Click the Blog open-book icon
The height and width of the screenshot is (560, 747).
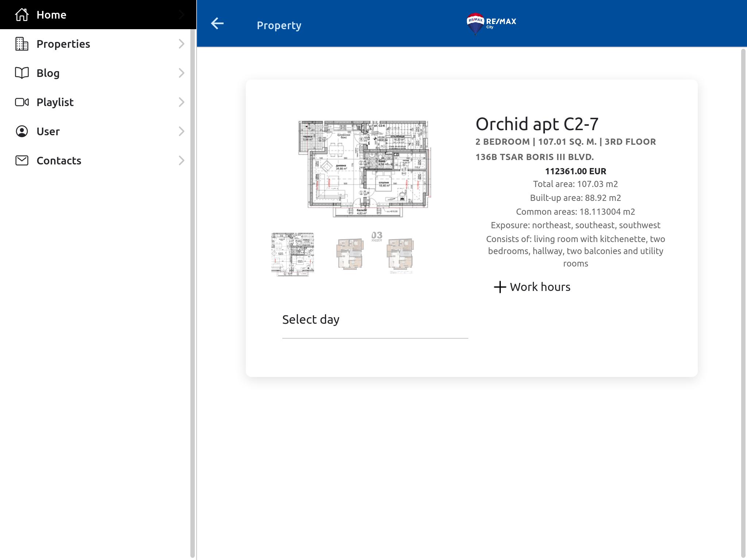pyautogui.click(x=22, y=73)
